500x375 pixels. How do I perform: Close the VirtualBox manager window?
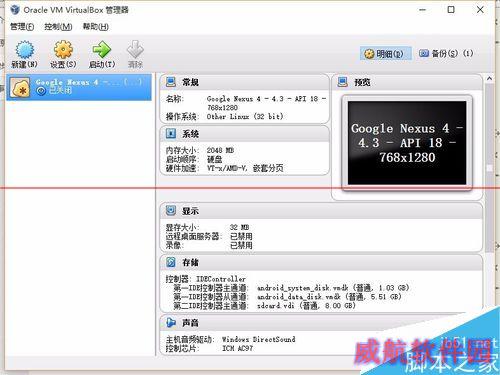point(480,10)
